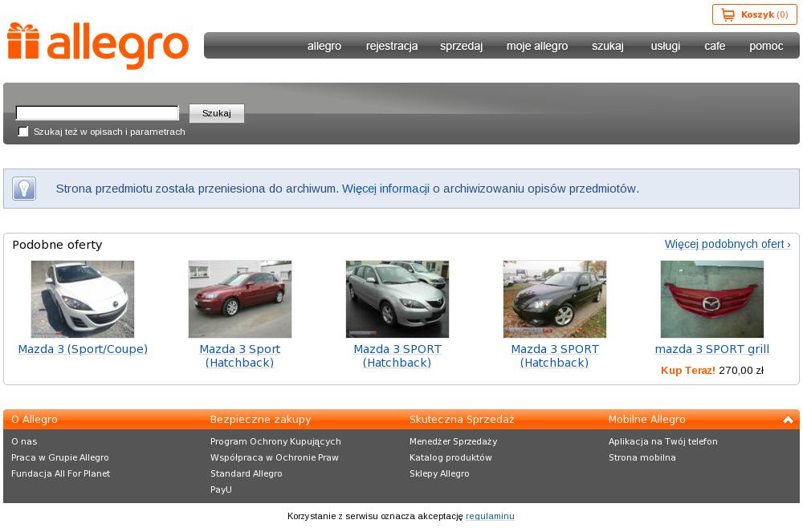Click the O Allegro footer heading
Screen dimensions: 803x532
point(35,420)
